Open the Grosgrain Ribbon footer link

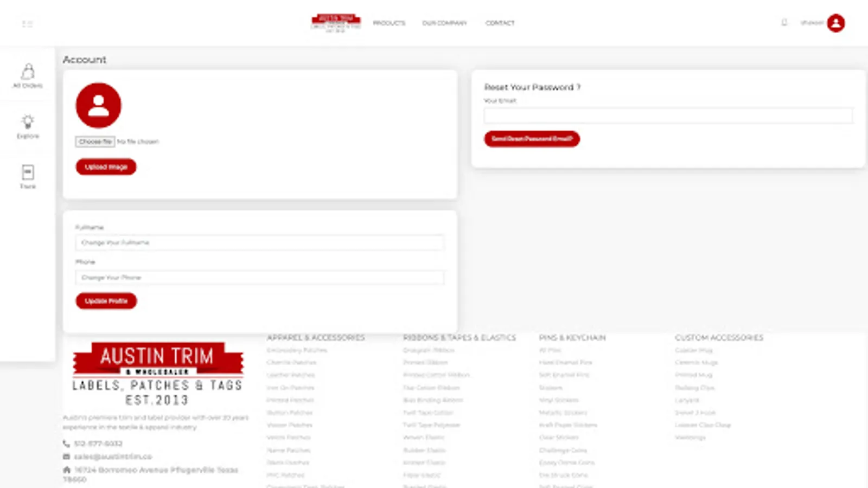429,350
